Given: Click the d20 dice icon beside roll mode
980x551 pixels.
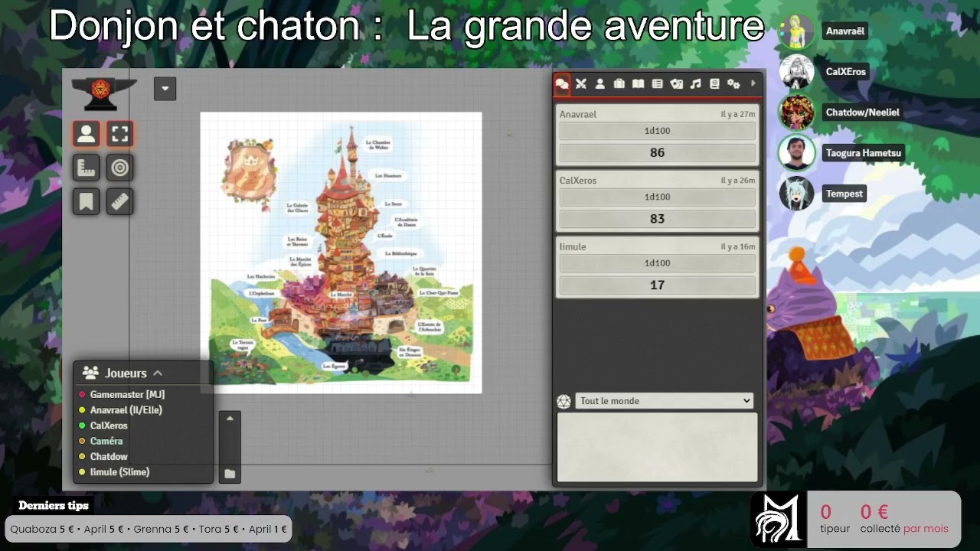Looking at the screenshot, I should click(563, 401).
